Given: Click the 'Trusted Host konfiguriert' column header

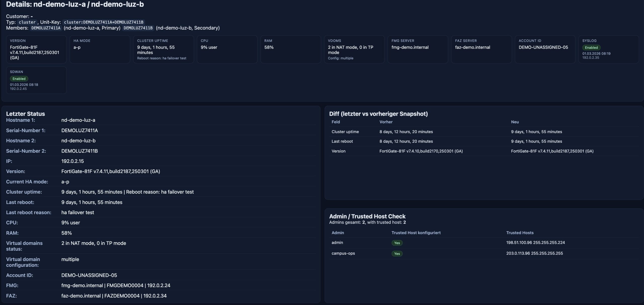Looking at the screenshot, I should coord(416,233).
